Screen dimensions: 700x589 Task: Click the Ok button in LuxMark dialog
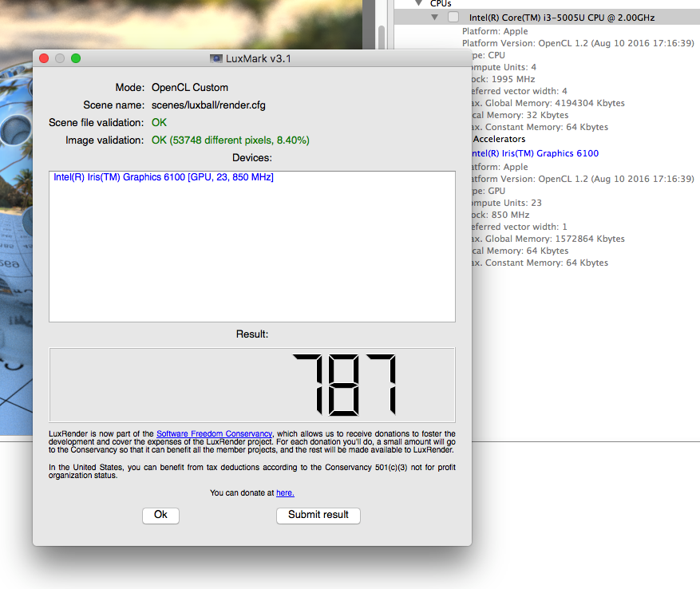[x=160, y=516]
